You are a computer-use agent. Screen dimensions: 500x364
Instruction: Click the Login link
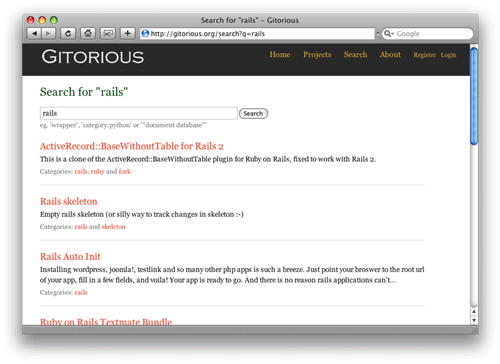coord(448,55)
